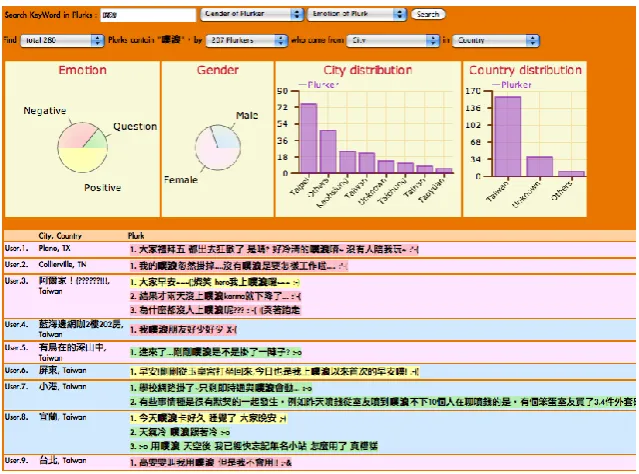Open the Total 280 plurks dropdown
The image size is (639, 474).
(62, 40)
